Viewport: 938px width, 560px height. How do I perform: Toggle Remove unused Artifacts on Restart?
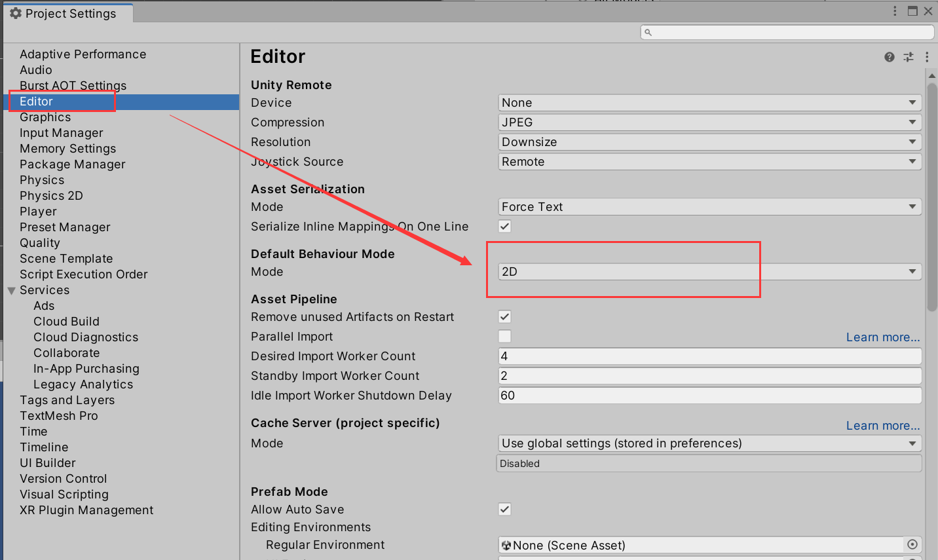coord(504,317)
